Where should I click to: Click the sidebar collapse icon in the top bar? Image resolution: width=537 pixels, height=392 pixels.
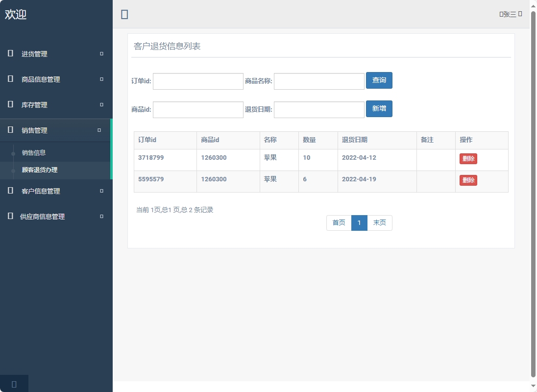click(124, 14)
